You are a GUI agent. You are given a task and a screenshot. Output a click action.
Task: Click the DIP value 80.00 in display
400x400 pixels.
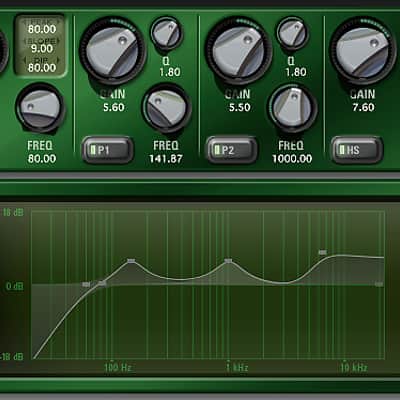(x=42, y=68)
